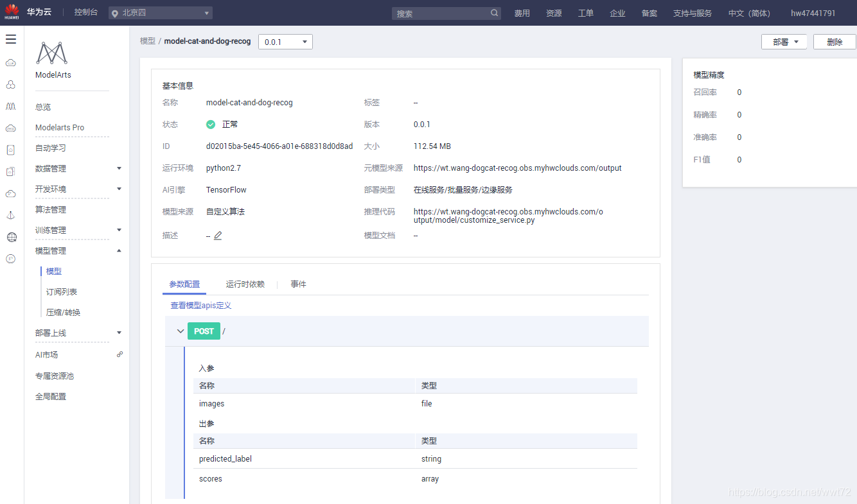Open 备案 in the top menu

[x=649, y=13]
